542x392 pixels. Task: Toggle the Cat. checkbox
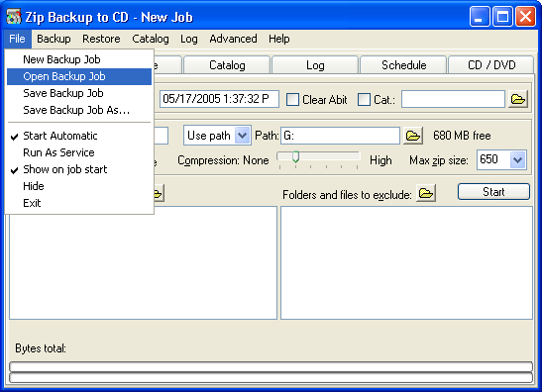point(364,99)
